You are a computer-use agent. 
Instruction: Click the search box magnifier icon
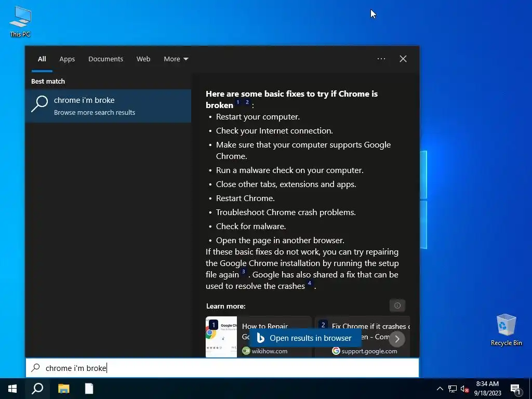36,368
